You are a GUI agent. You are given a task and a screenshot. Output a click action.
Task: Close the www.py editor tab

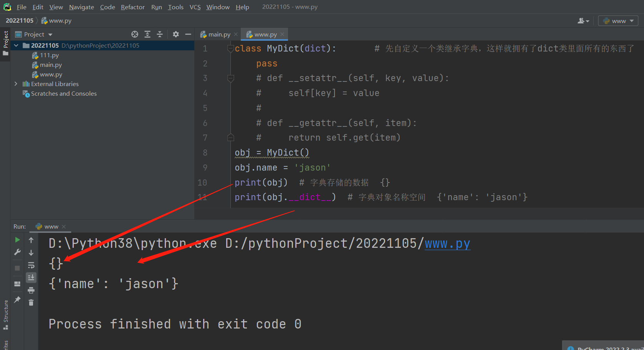pyautogui.click(x=282, y=34)
